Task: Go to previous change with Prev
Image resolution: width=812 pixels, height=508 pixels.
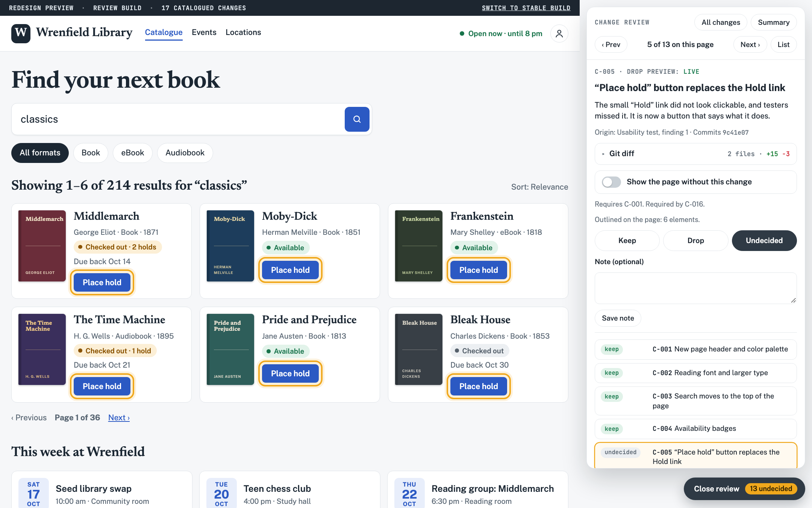Action: [611, 44]
